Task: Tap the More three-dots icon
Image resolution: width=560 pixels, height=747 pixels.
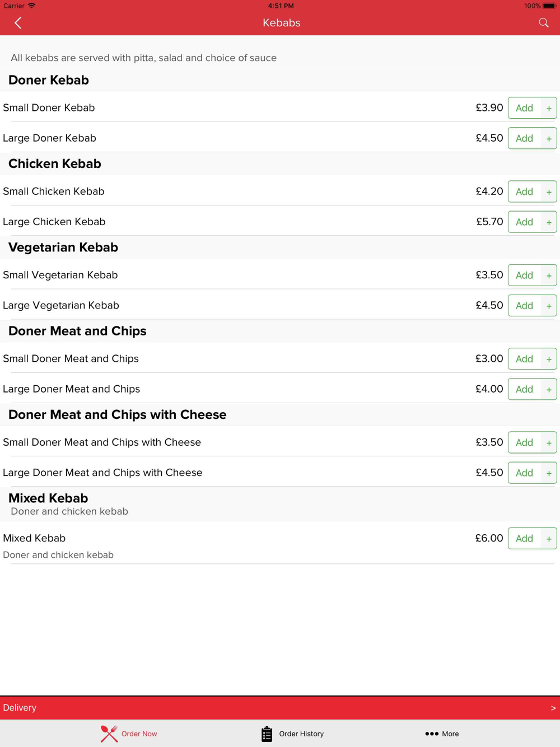Action: (431, 734)
